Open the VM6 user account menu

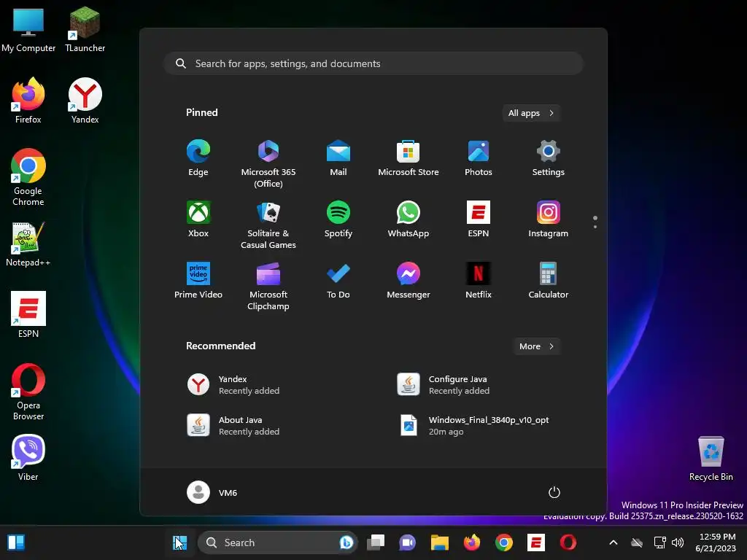coord(212,492)
